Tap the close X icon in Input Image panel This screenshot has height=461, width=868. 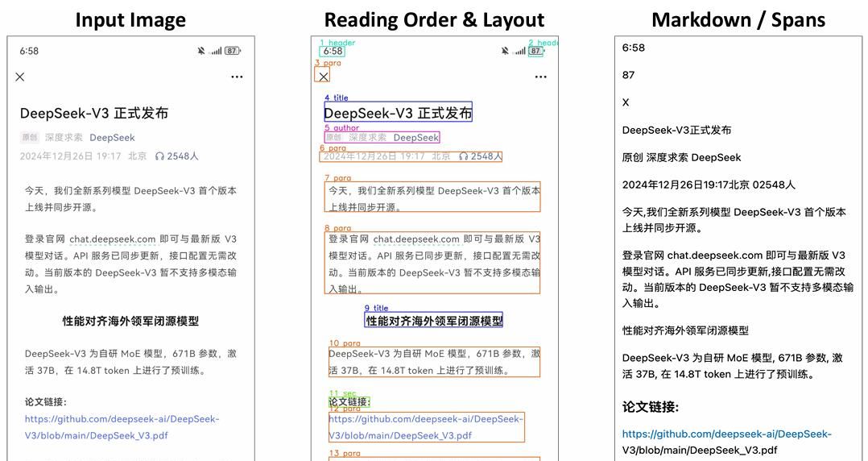click(20, 77)
